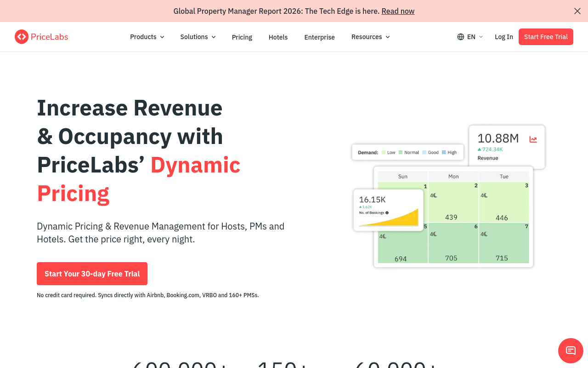
Task: Click the revenue trend chart icon
Action: click(533, 139)
